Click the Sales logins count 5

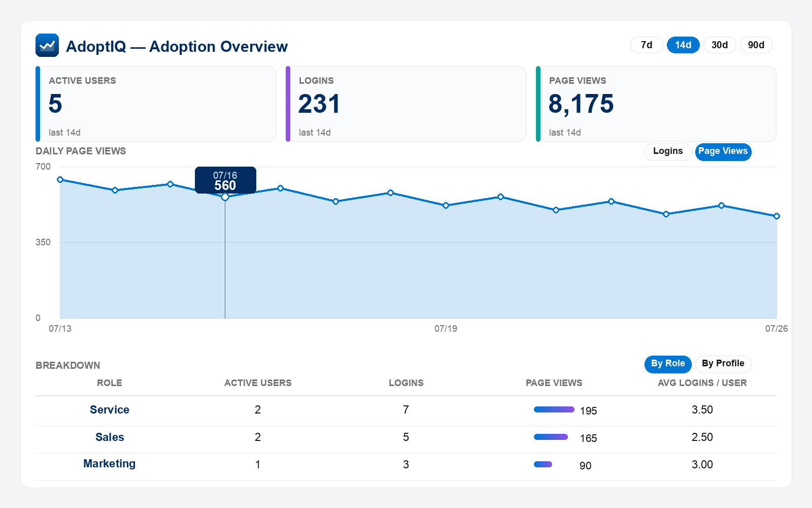coord(406,437)
